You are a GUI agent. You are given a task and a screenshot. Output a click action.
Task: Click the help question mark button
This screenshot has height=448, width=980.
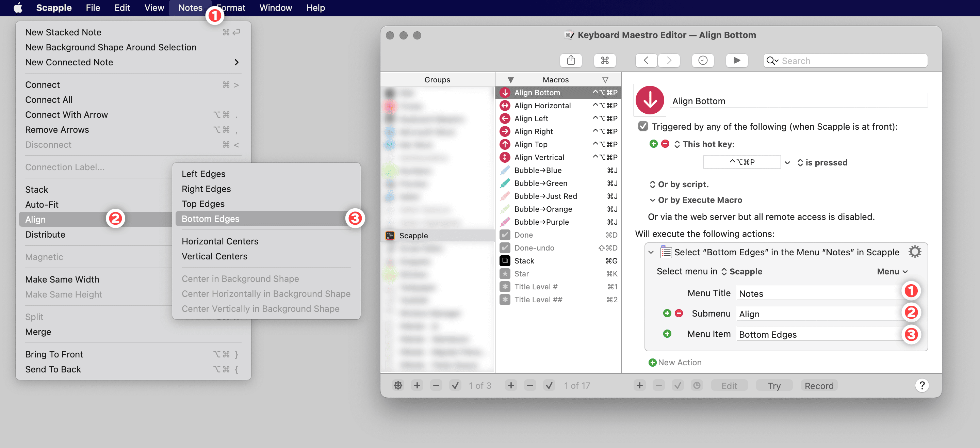pyautogui.click(x=922, y=386)
